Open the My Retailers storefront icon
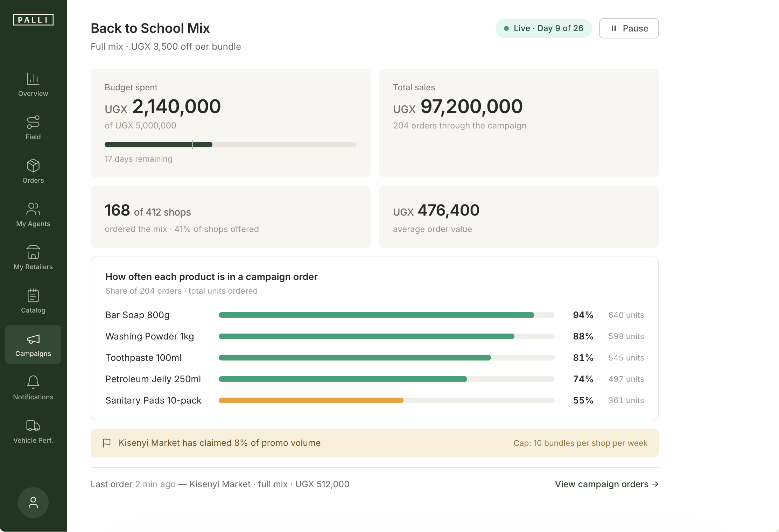 (x=33, y=252)
